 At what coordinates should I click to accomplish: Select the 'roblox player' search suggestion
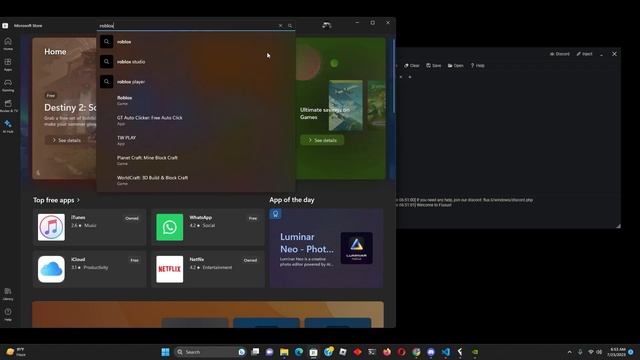196,82
